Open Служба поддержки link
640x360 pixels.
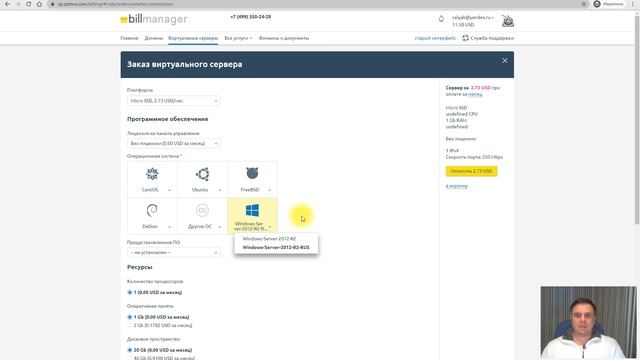492,38
